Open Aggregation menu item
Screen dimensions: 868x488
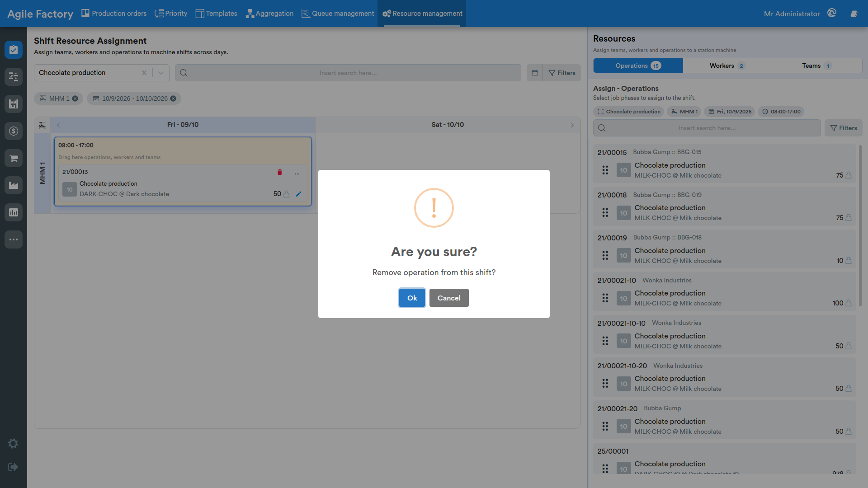[269, 14]
